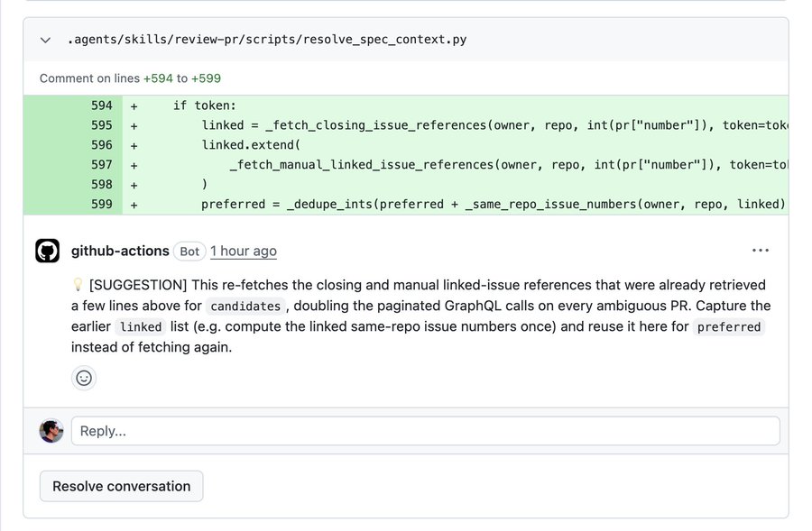
Task: Select the Bot label badge
Action: pyautogui.click(x=189, y=252)
